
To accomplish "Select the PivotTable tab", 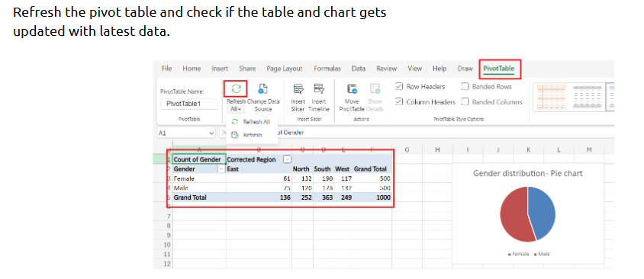I will [x=498, y=69].
